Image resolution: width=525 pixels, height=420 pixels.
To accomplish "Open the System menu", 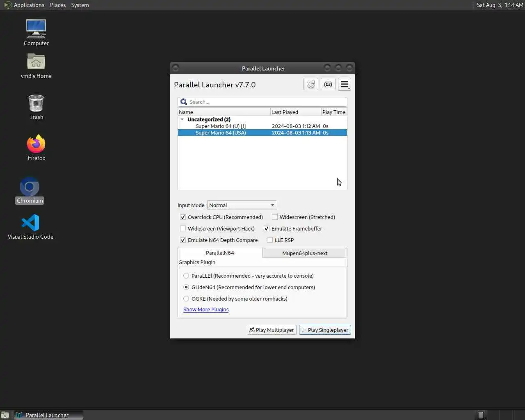I will (x=80, y=5).
